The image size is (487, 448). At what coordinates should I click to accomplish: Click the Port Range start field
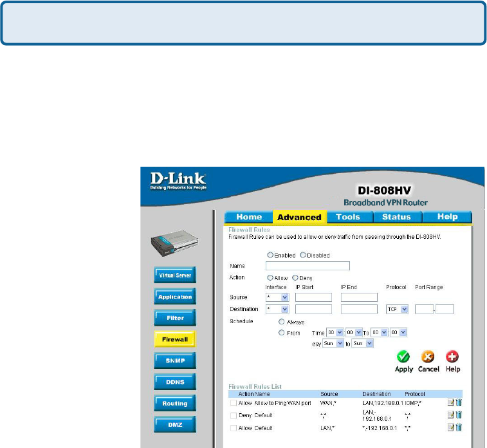coord(424,309)
